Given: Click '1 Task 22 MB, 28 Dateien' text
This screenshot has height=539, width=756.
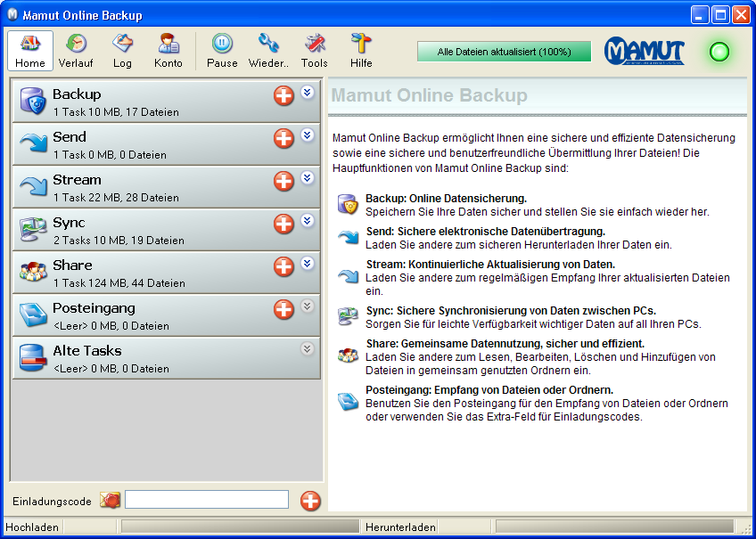Looking at the screenshot, I should click(116, 198).
